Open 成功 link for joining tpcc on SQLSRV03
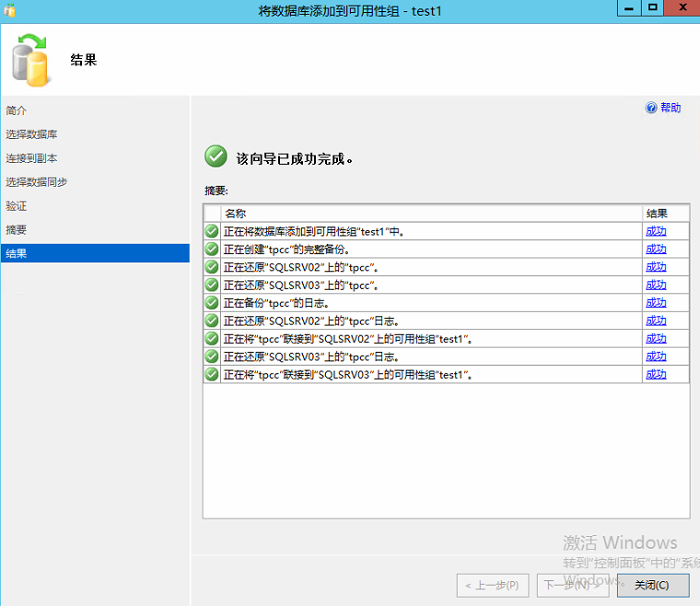The width and height of the screenshot is (700, 606). (x=656, y=374)
